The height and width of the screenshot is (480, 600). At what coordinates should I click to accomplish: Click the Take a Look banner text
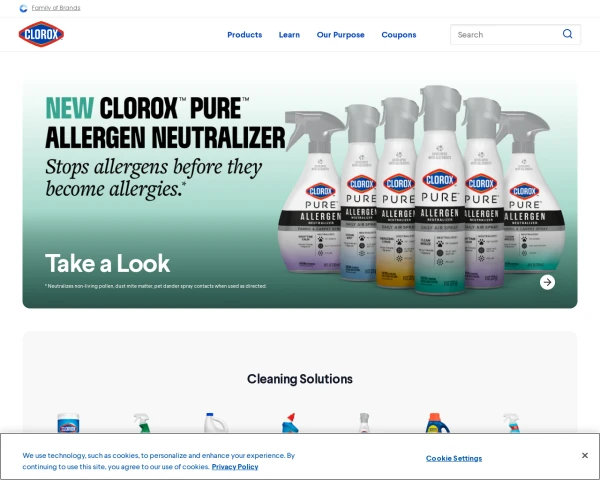[x=108, y=263]
